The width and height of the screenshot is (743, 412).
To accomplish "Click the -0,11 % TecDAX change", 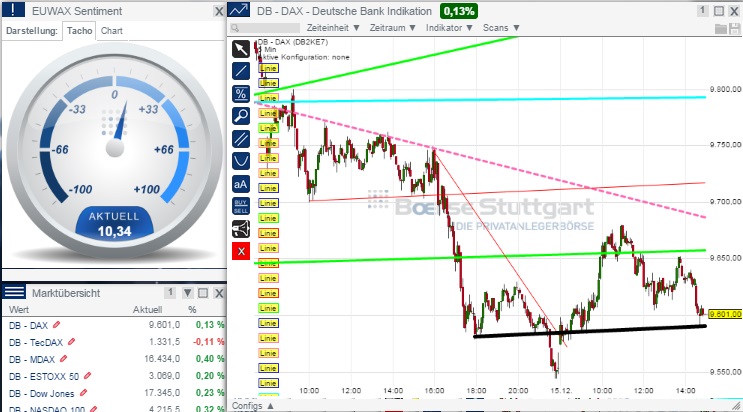I will [208, 342].
